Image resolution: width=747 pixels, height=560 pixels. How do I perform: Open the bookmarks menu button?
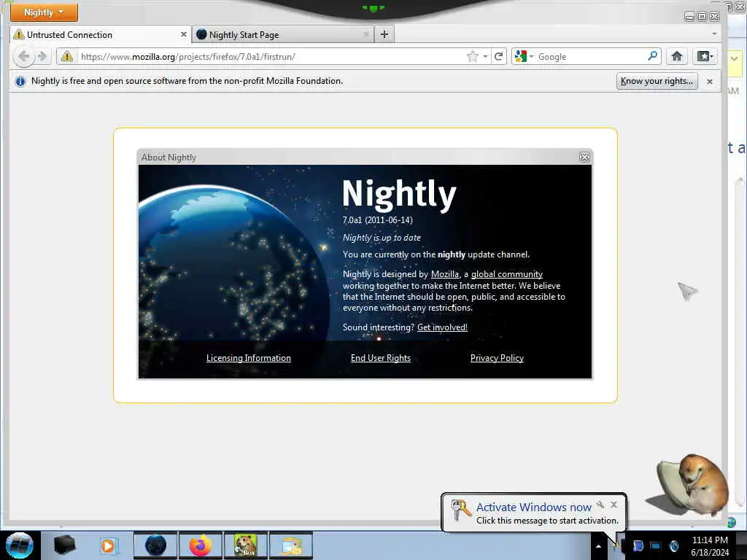tap(705, 57)
